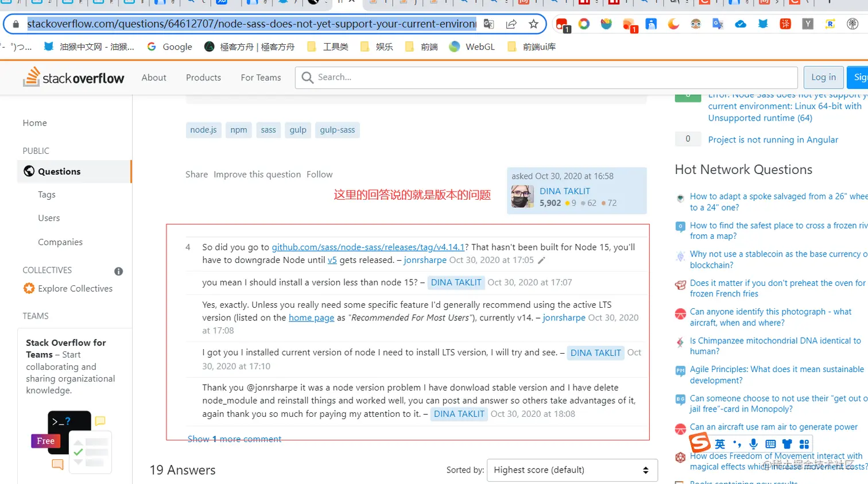Click the gulp-sass tag
This screenshot has height=484, width=868.
338,130
